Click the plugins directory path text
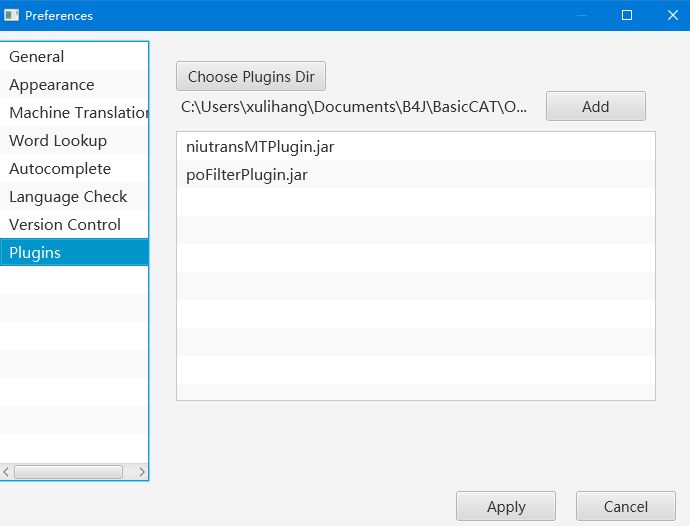This screenshot has width=690, height=526. pyautogui.click(x=354, y=107)
